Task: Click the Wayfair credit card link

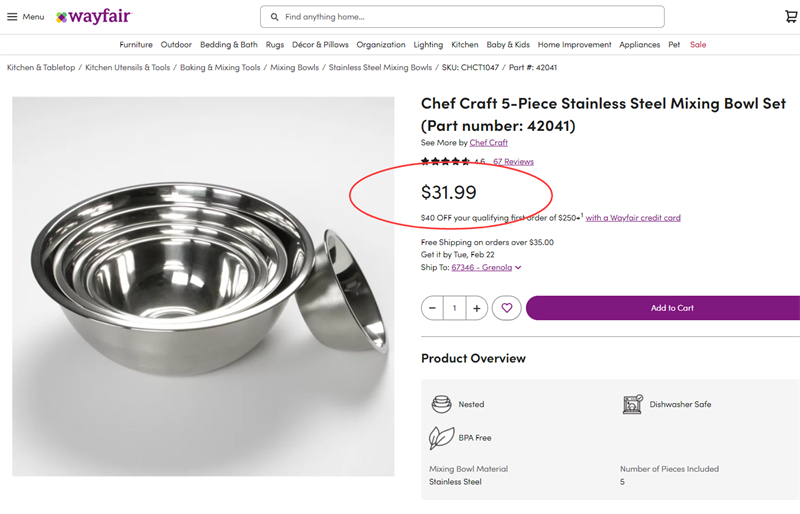Action: pos(633,218)
